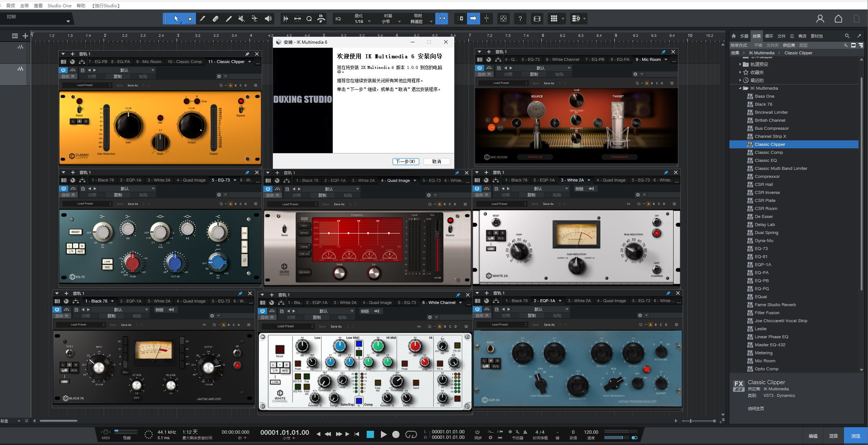The width and height of the screenshot is (868, 445).
Task: Select the Listen speaker tool
Action: coord(268,19)
